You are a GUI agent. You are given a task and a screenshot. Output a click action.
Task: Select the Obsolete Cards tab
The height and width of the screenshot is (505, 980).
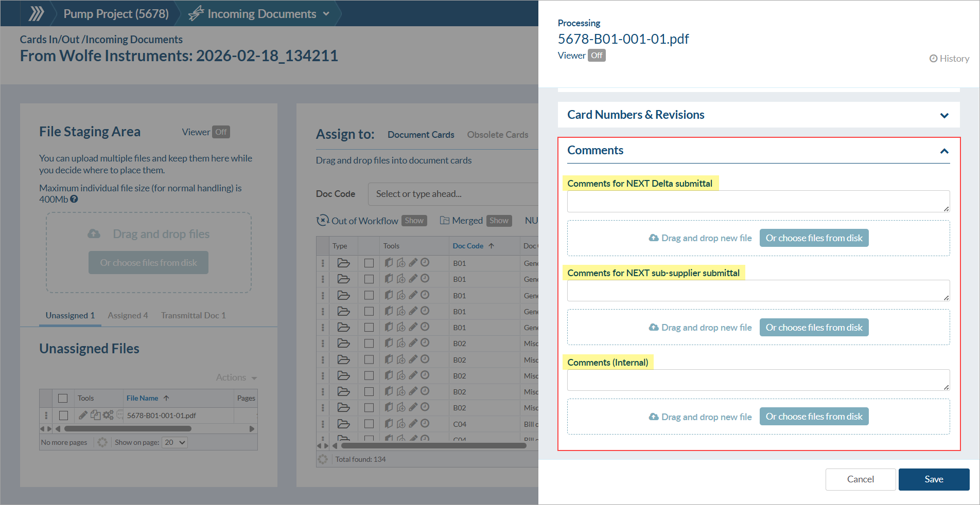(x=498, y=135)
